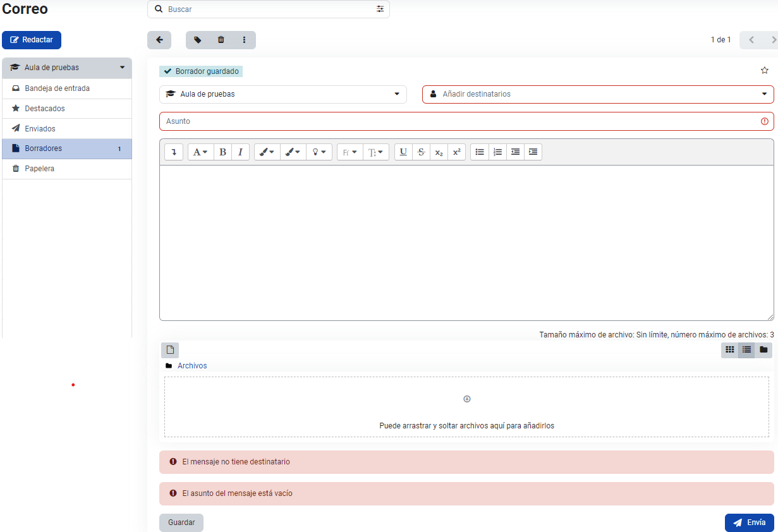
Task: Click the Guardar button
Action: (181, 523)
